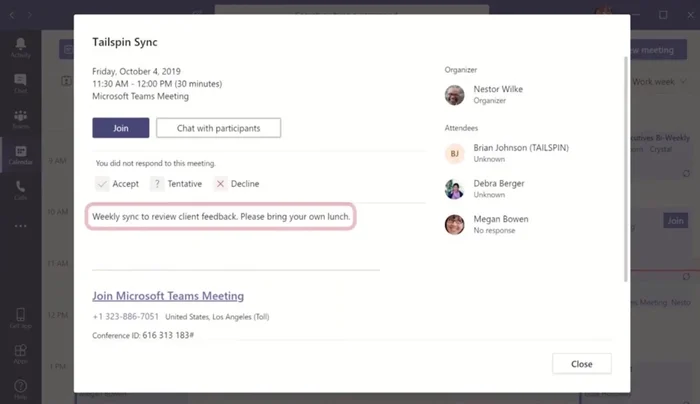Click Megan Bowen in the attendees list
Screen dimensions: 700x404
501,219
